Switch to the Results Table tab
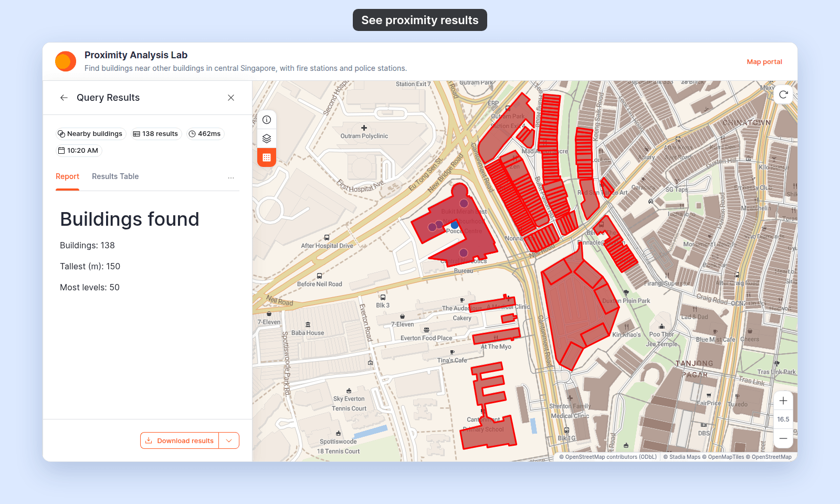This screenshot has height=504, width=840. tap(115, 176)
